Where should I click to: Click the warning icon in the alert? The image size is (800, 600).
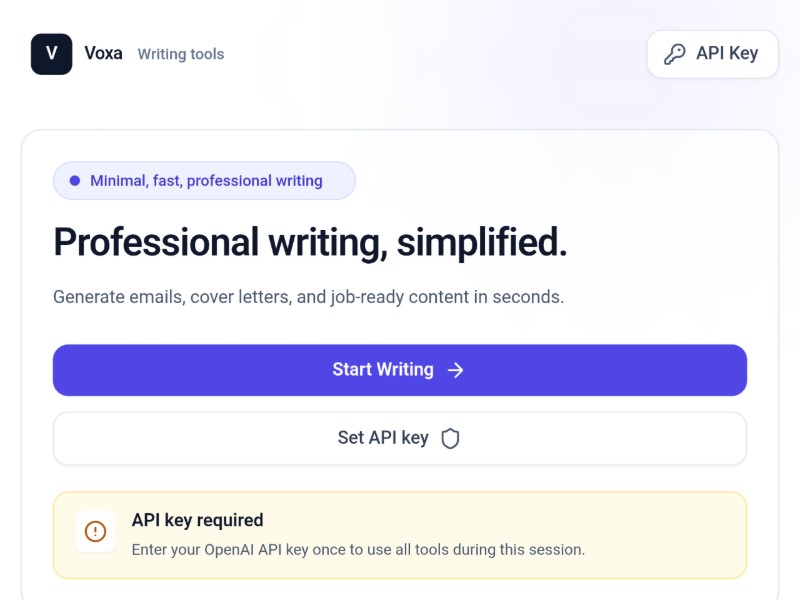click(x=95, y=531)
